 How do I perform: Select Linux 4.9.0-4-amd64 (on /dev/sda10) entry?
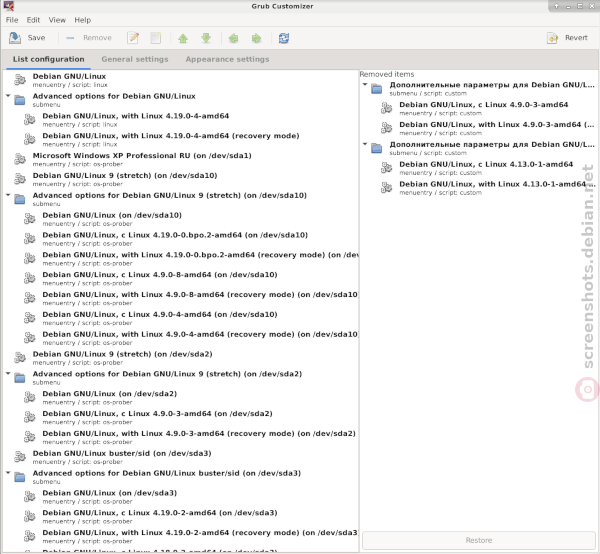(x=181, y=318)
